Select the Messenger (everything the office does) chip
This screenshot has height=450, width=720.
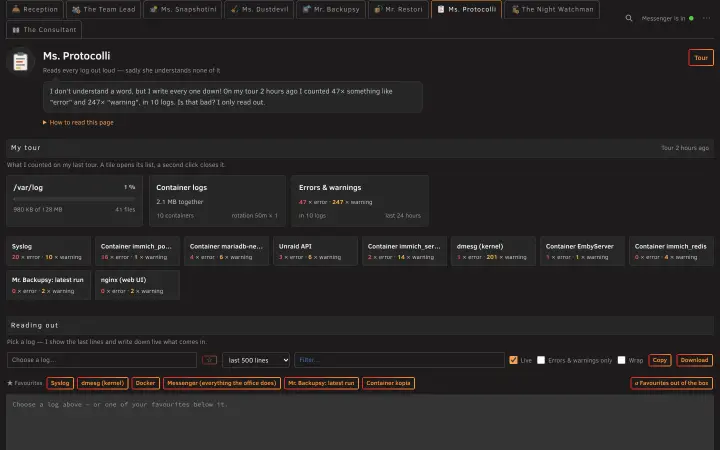click(221, 383)
